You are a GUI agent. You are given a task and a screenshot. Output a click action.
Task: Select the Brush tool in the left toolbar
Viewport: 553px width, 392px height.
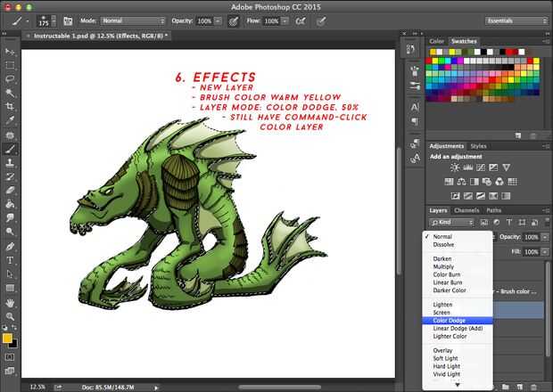(x=10, y=150)
